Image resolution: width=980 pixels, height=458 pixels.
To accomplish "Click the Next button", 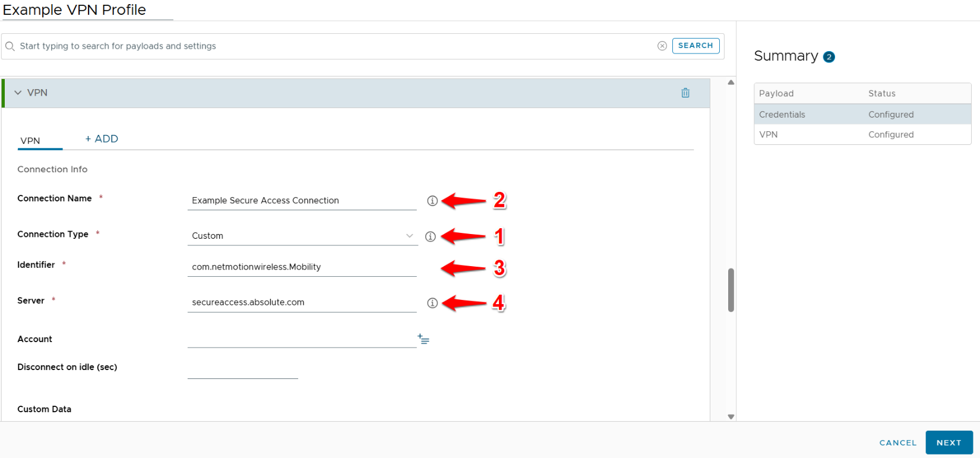I will point(949,443).
